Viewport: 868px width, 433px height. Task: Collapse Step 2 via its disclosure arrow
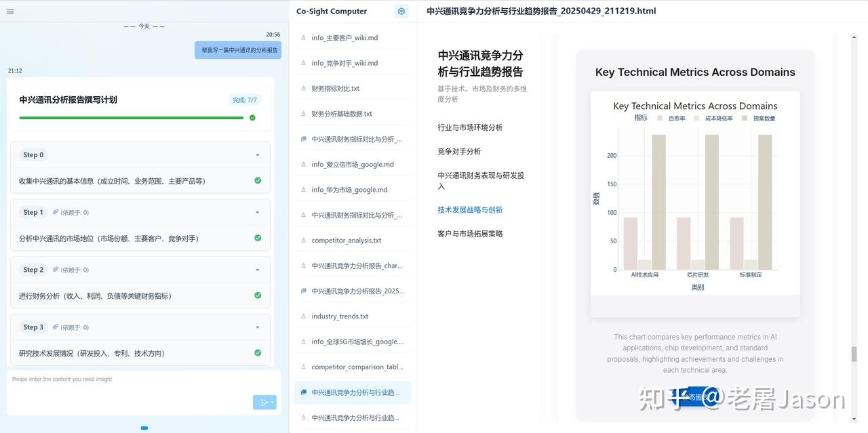pos(257,269)
